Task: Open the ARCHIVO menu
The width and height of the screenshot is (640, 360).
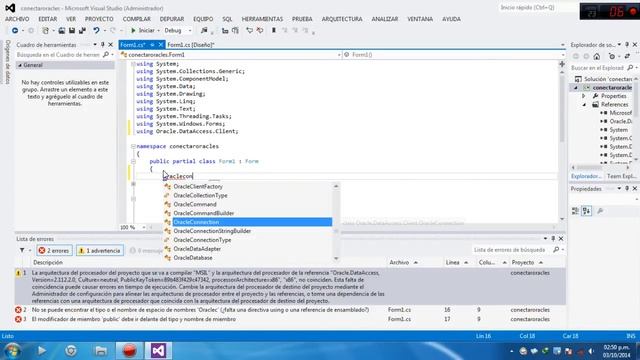Action: click(x=17, y=19)
